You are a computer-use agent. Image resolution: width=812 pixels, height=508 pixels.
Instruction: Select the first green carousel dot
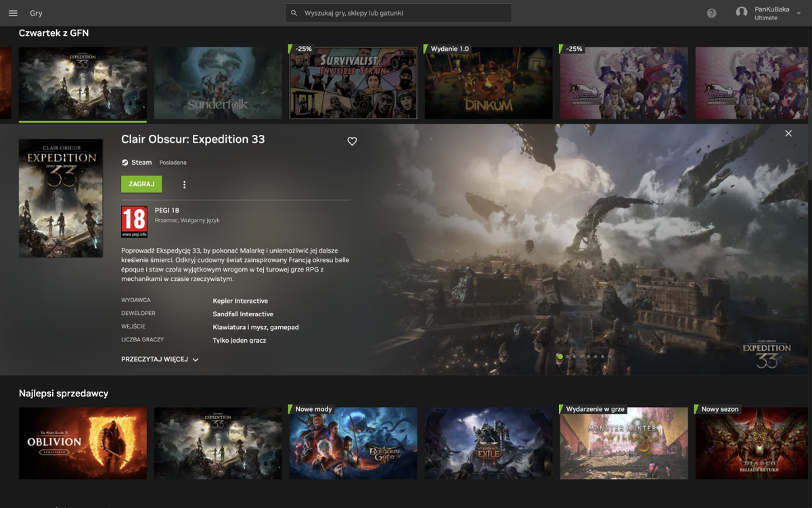click(x=560, y=356)
